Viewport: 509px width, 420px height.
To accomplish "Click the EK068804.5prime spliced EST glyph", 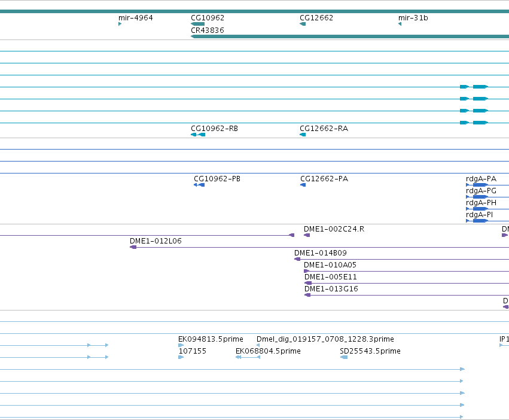I will [x=248, y=357].
